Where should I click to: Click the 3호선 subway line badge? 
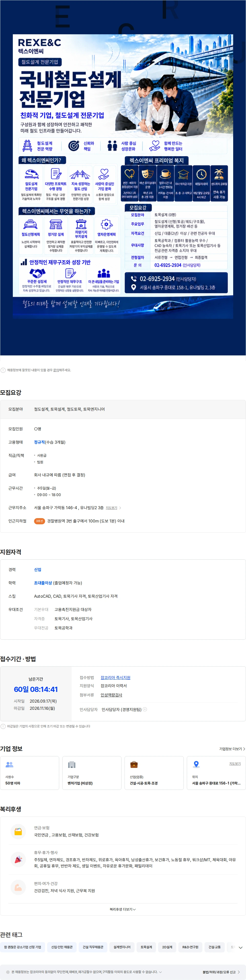coord(39,521)
